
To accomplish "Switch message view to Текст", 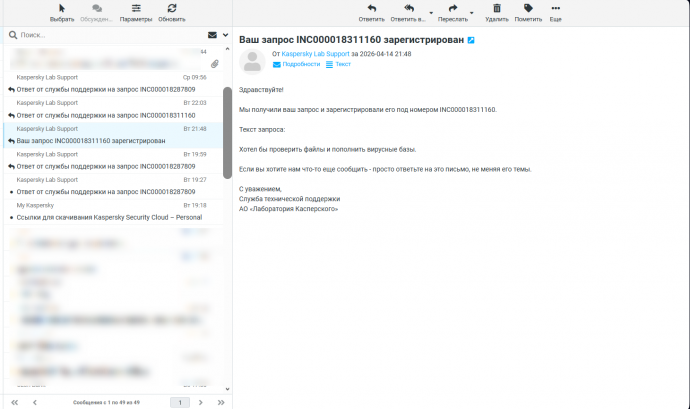I will point(340,64).
